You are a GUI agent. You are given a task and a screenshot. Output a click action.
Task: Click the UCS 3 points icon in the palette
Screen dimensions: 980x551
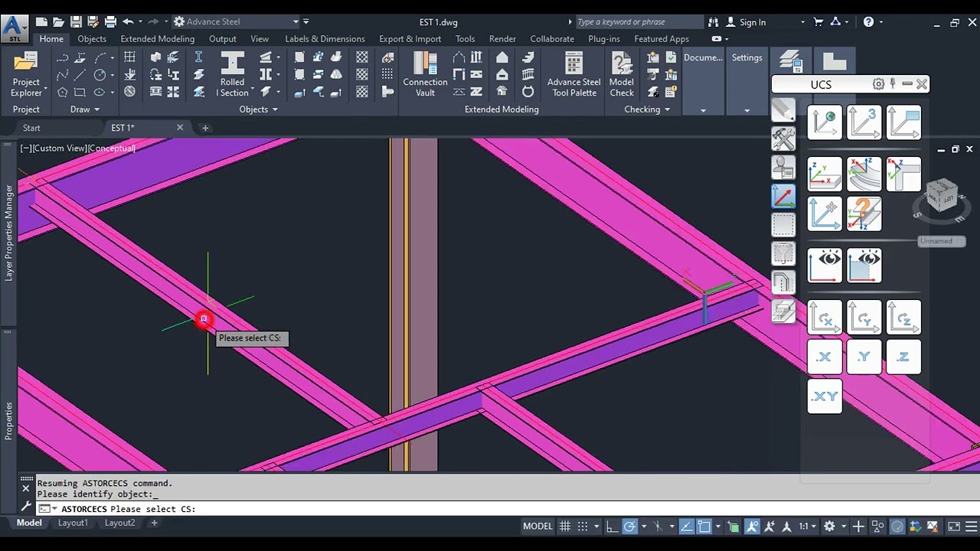point(864,123)
